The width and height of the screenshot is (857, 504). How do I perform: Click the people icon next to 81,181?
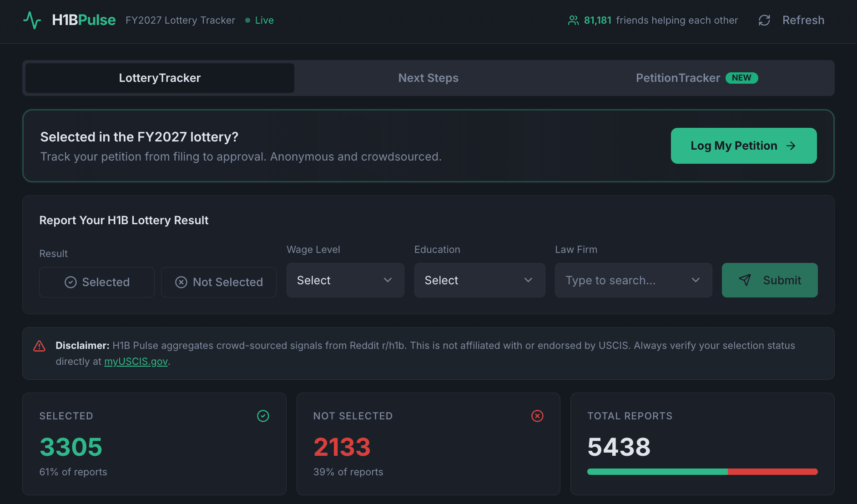[x=573, y=20]
